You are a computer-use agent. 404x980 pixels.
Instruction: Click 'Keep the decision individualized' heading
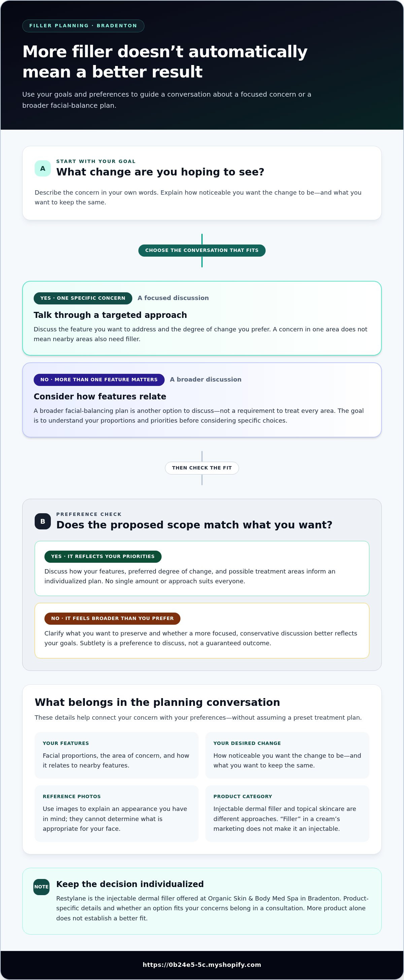[x=130, y=884]
